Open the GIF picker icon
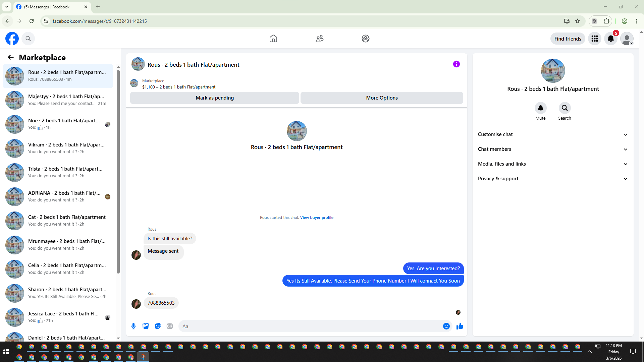The height and width of the screenshot is (362, 644). pyautogui.click(x=170, y=326)
